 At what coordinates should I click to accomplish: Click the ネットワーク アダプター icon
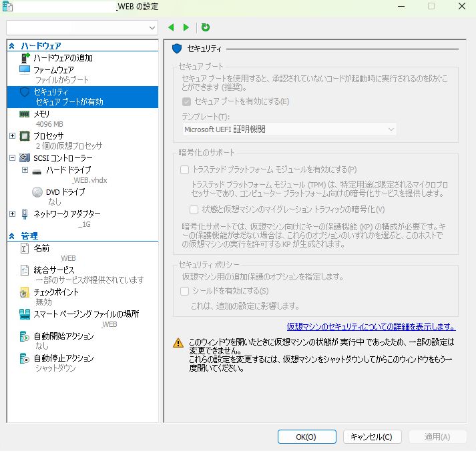[x=25, y=214]
